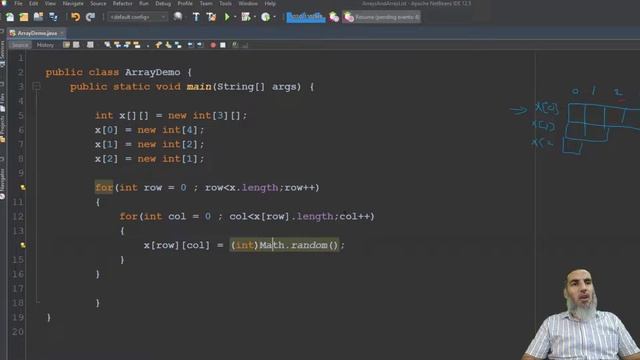Click the Profile Project toolbar icon
The image size is (640, 360).
[x=265, y=17]
